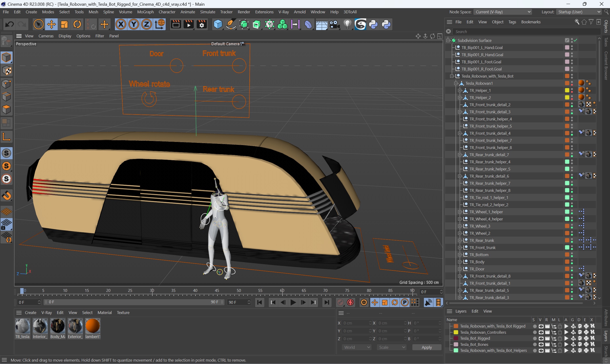The height and width of the screenshot is (364, 610).
Task: Click layer color of TR_Helper_1
Action: pyautogui.click(x=567, y=90)
